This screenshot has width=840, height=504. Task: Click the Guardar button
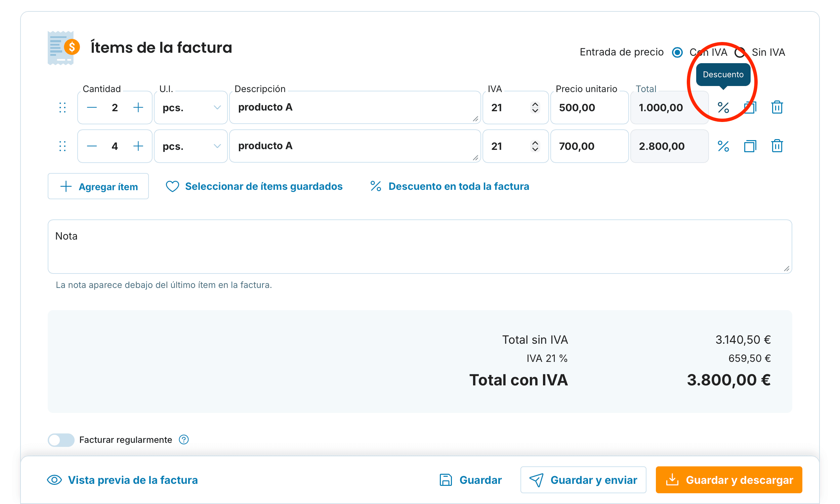471,480
